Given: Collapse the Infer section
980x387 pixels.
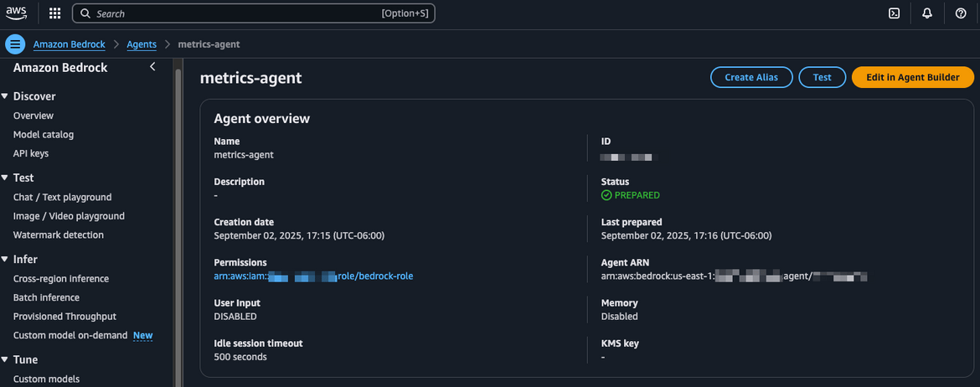Looking at the screenshot, I should point(5,260).
